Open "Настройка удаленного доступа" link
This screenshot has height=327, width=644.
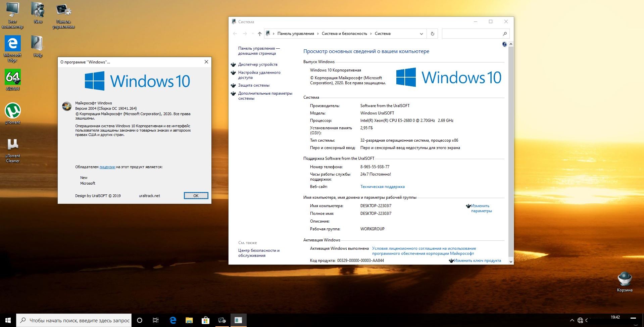259,75
